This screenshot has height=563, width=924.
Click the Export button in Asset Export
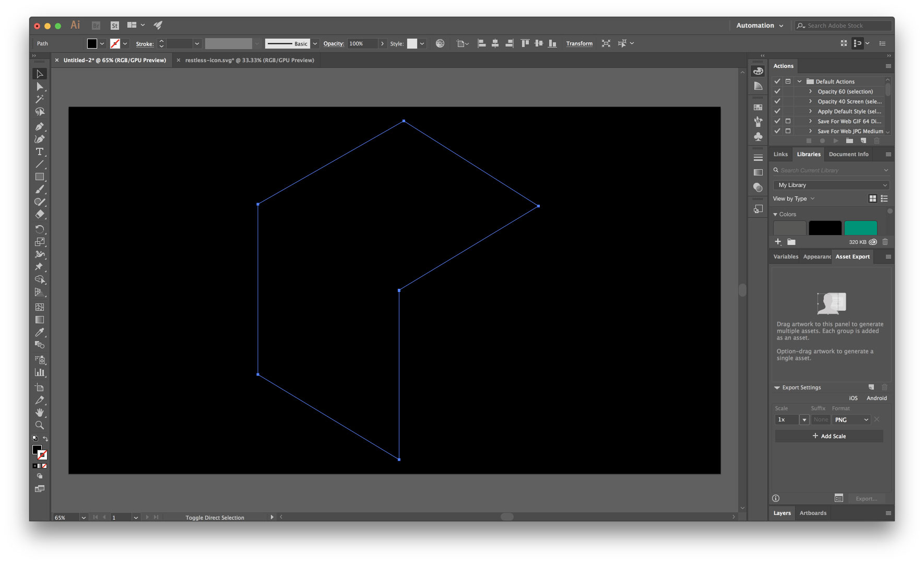pyautogui.click(x=866, y=498)
